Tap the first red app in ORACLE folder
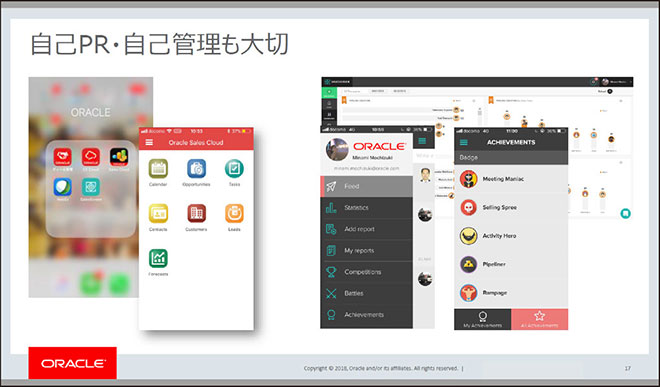Image resolution: width=660 pixels, height=387 pixels. (x=62, y=157)
